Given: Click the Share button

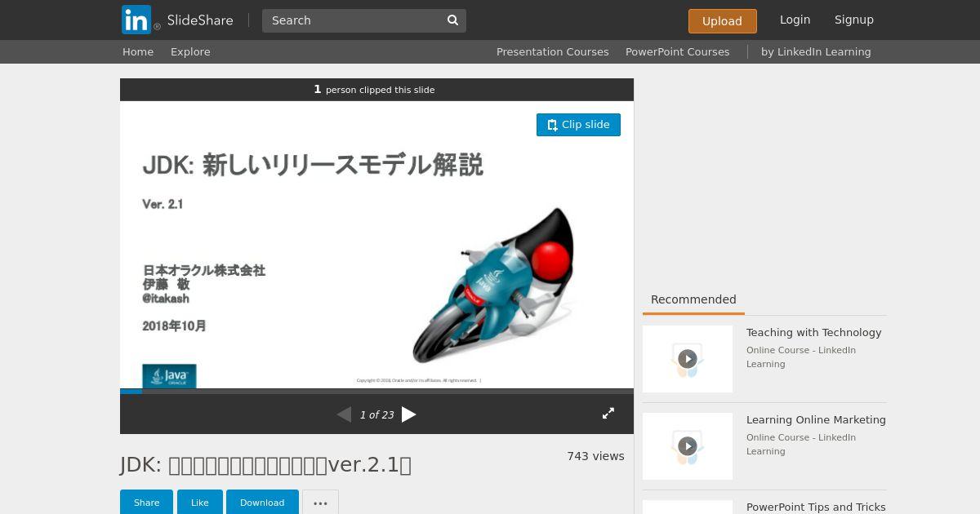Looking at the screenshot, I should pyautogui.click(x=147, y=503).
